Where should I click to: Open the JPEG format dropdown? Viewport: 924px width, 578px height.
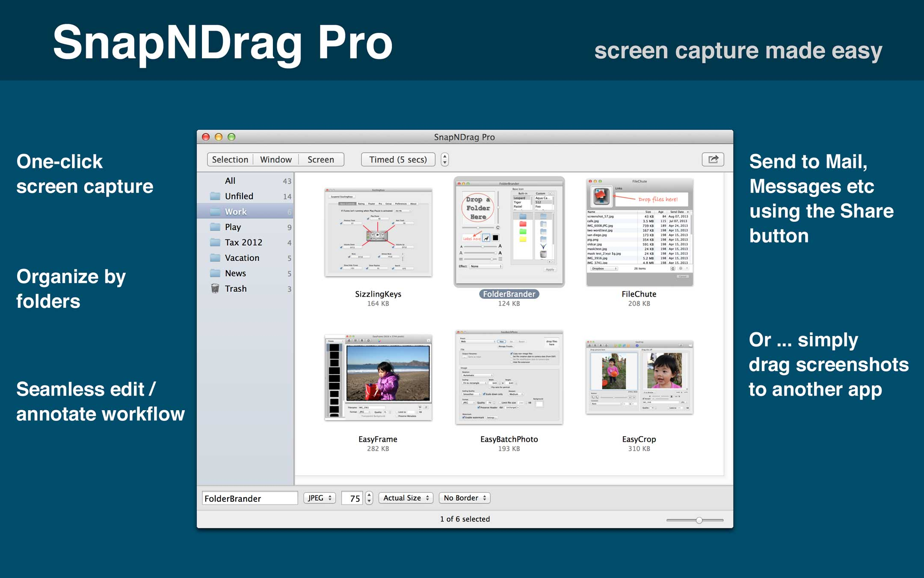(320, 498)
